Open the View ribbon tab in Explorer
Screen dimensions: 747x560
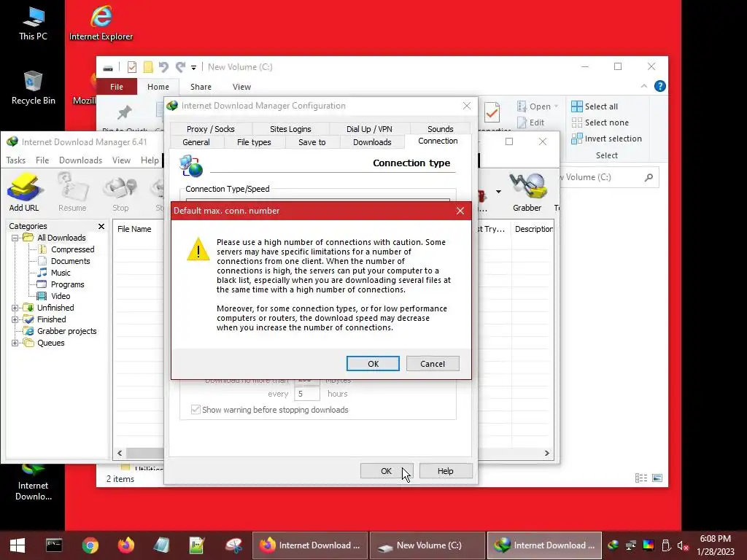tap(241, 87)
